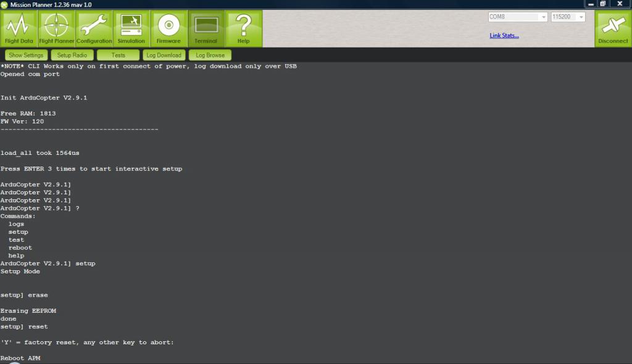Click the 'Opened com port' line
Screen dimensions: 632x364
click(30, 74)
